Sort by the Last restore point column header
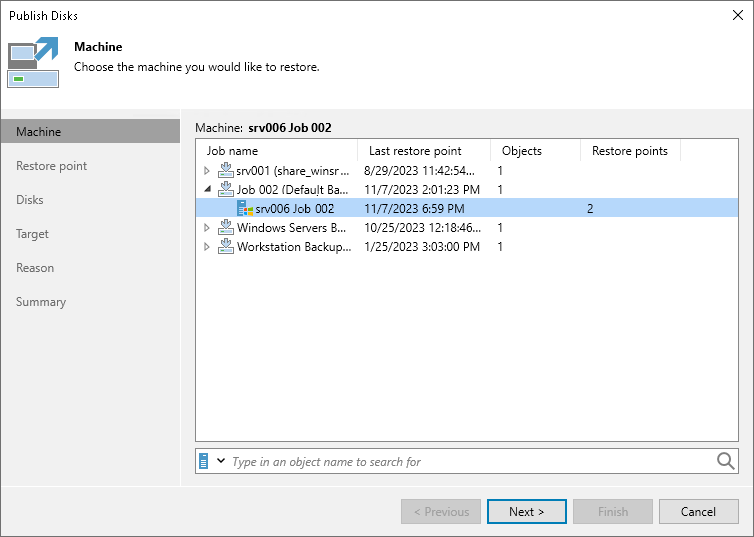Viewport: 754px width, 537px height. [424, 150]
